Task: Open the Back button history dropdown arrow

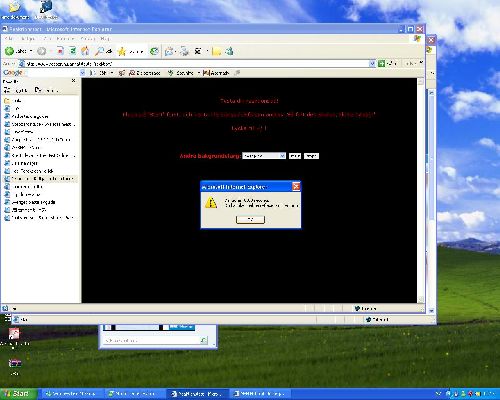Action: pyautogui.click(x=31, y=51)
